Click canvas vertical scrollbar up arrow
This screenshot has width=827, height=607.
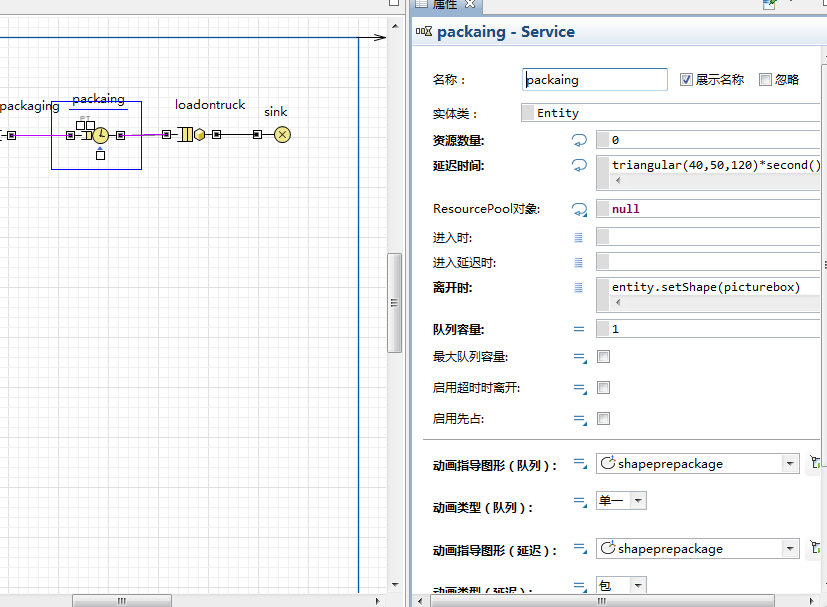(x=395, y=26)
